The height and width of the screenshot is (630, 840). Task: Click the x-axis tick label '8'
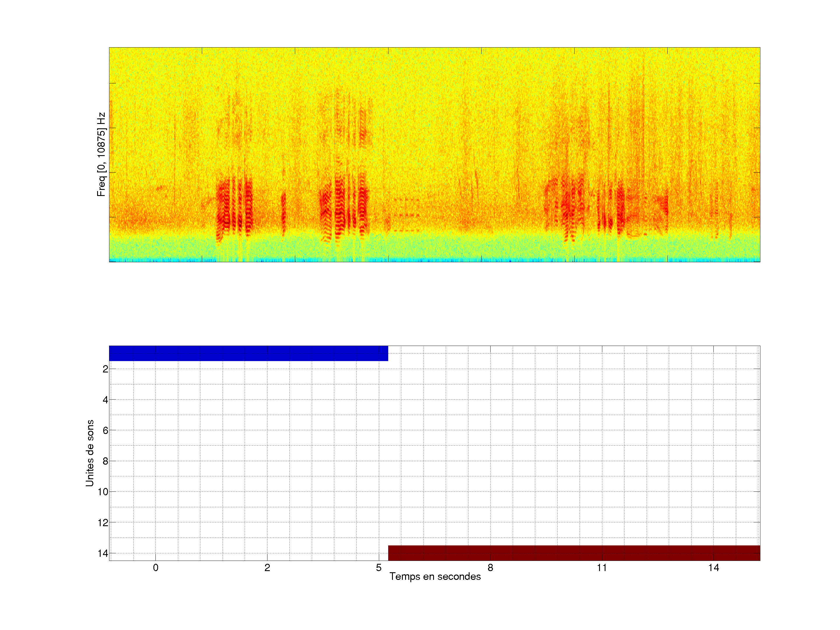coord(490,568)
